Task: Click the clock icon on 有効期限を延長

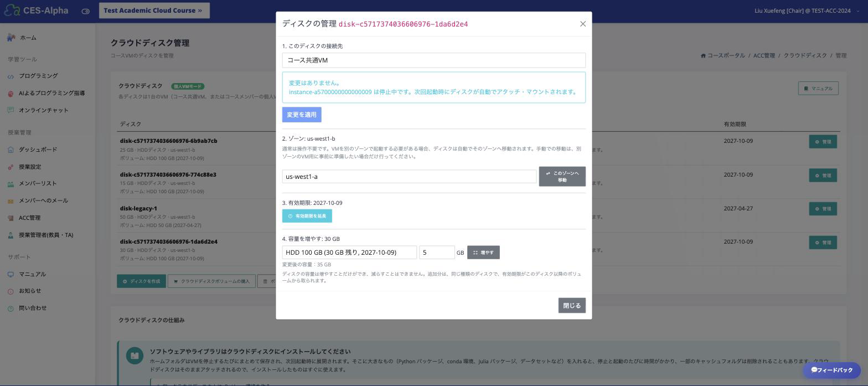Action: click(290, 216)
